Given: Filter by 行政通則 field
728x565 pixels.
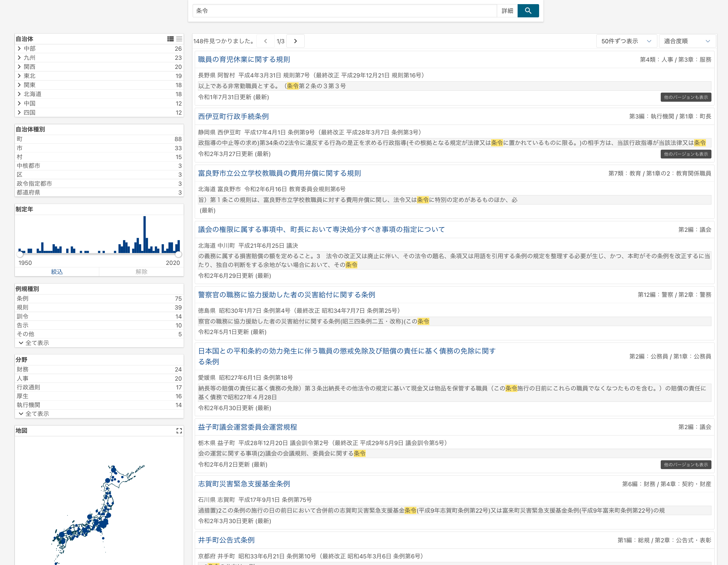Looking at the screenshot, I should pyautogui.click(x=99, y=388).
